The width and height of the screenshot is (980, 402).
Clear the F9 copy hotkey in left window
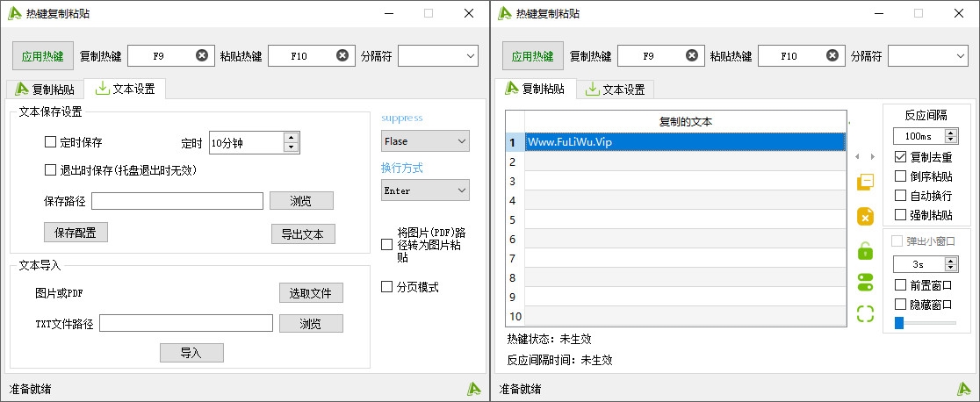[x=202, y=55]
